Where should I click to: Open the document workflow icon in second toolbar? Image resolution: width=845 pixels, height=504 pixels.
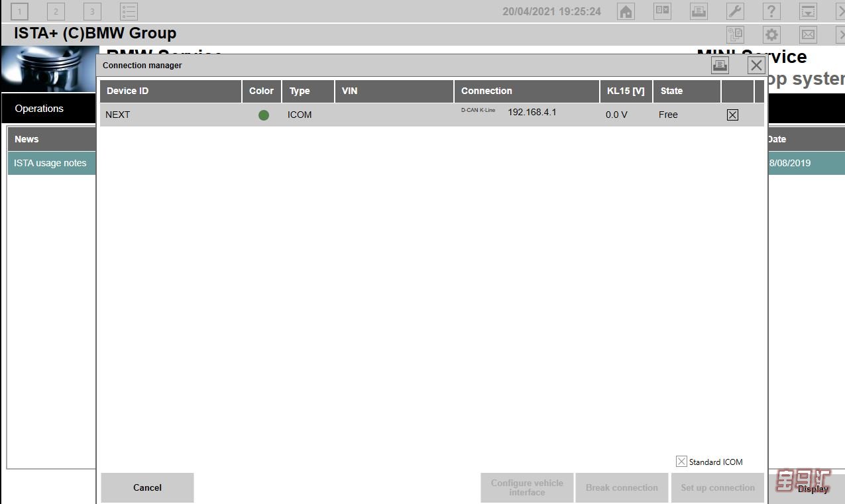pos(735,34)
